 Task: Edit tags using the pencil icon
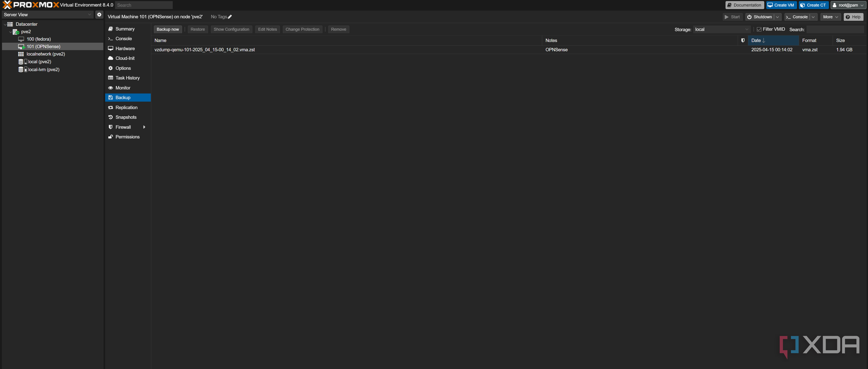coord(230,17)
